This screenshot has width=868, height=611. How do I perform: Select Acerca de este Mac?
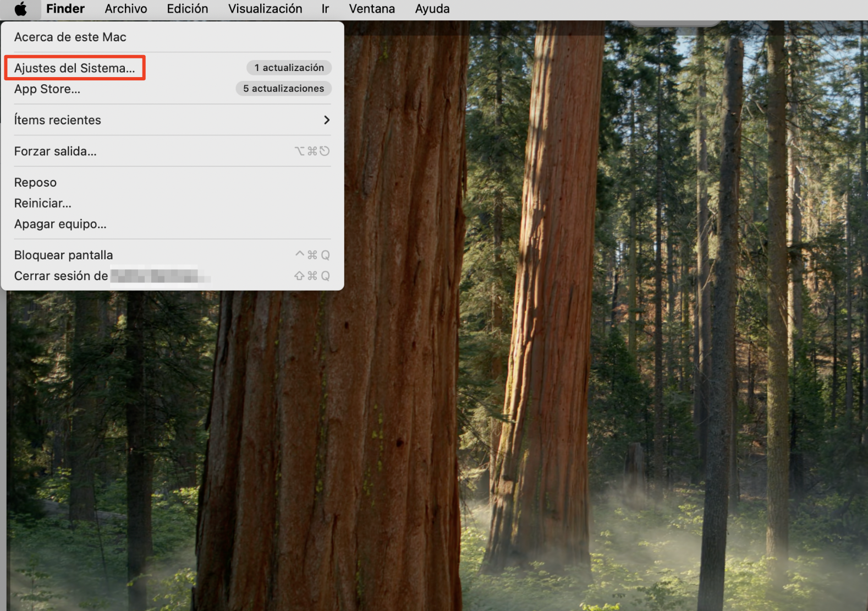click(x=172, y=37)
